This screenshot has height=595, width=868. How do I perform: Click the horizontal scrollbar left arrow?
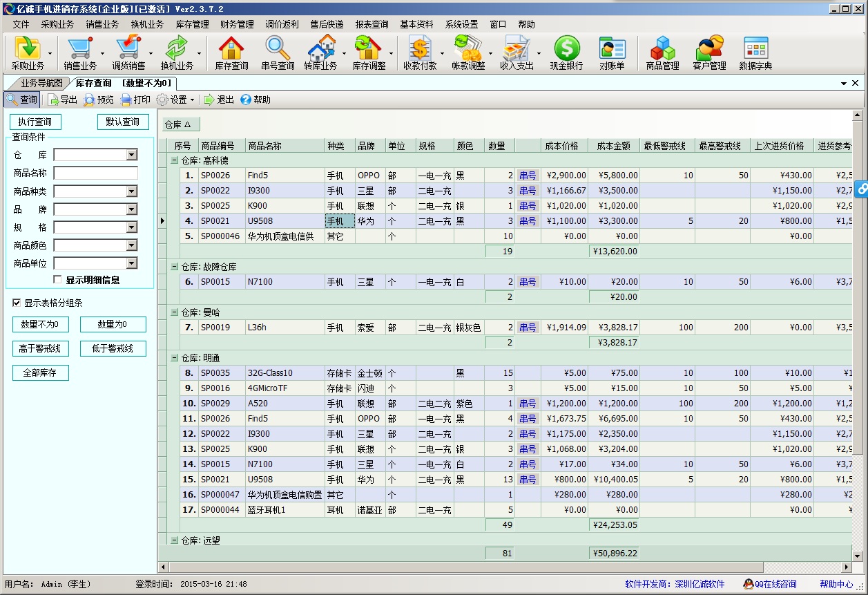pos(164,567)
